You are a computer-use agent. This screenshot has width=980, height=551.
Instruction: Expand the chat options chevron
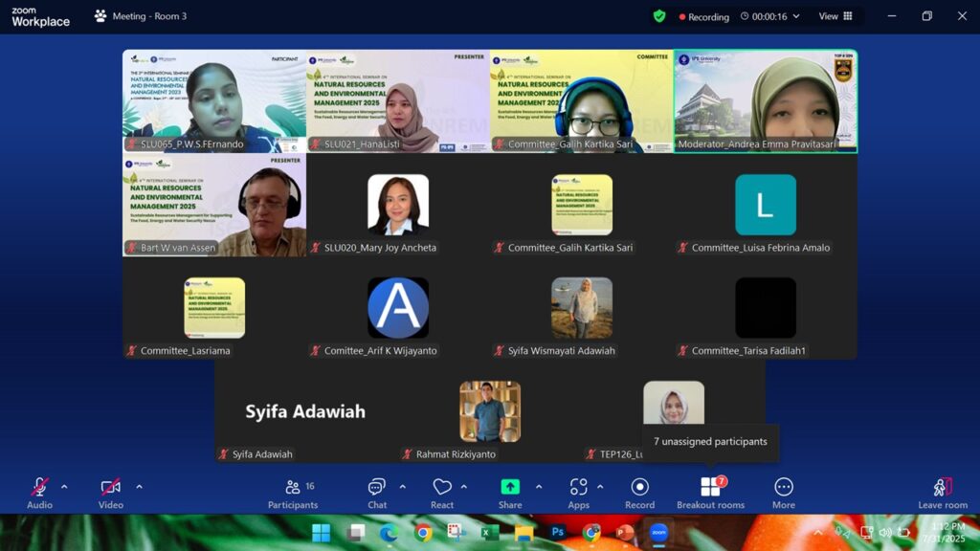pos(402,487)
